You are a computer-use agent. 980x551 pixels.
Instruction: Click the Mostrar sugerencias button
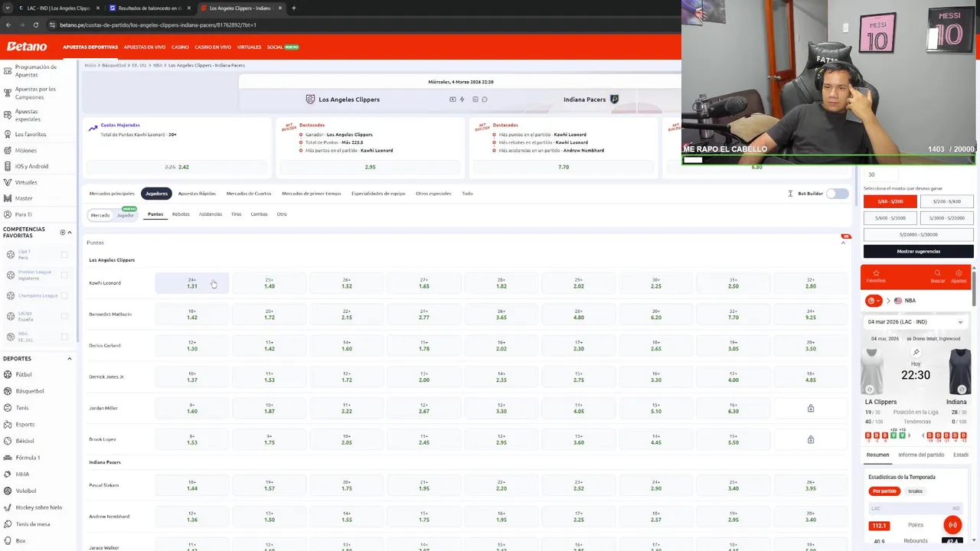tap(918, 251)
